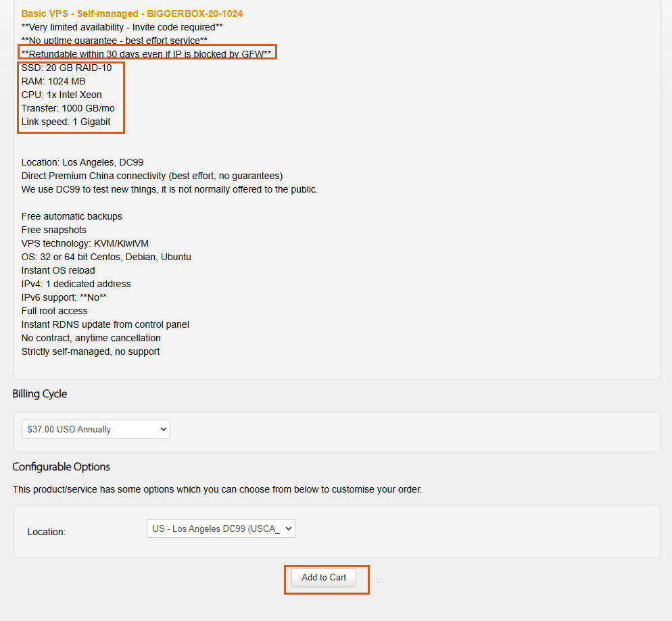Click the BIGGERBOX-20-1024 product title
672x621 pixels.
(132, 14)
